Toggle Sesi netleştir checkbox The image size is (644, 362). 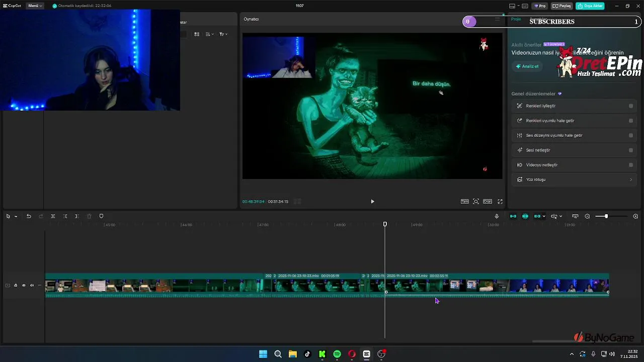tap(631, 150)
